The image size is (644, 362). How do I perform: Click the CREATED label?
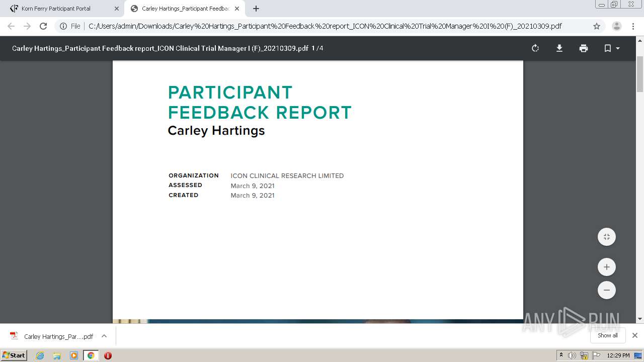click(184, 195)
